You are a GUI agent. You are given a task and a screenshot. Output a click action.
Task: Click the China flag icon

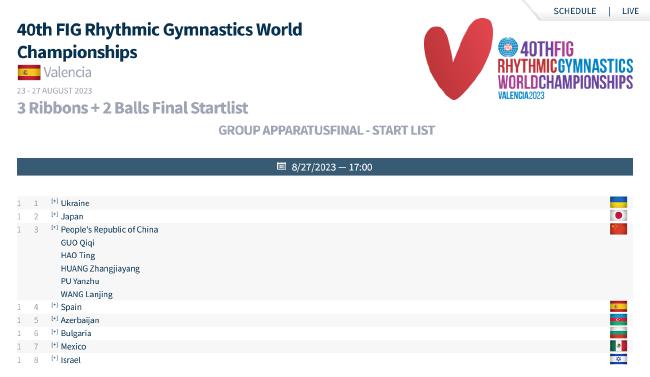(x=618, y=229)
